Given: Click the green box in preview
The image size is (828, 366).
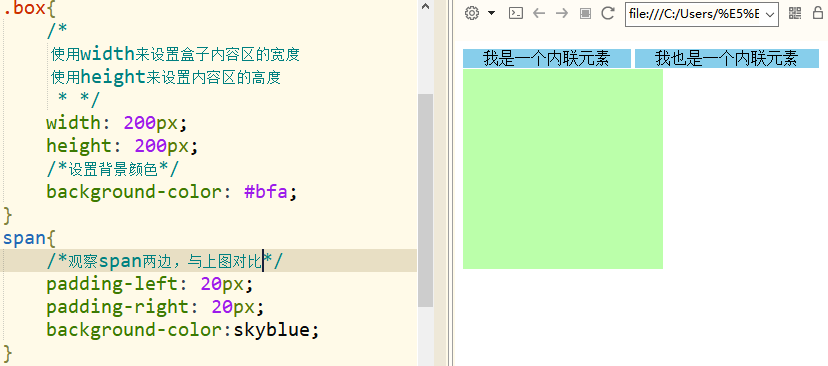Looking at the screenshot, I should [x=563, y=169].
